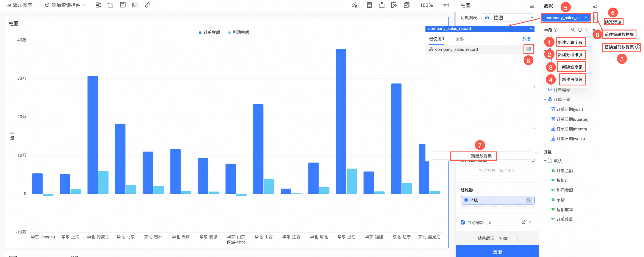Click the bookmark page icon in toolbar
Screen dimensions: 644x257
[369, 5]
